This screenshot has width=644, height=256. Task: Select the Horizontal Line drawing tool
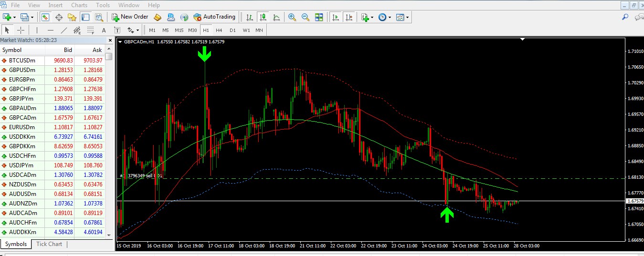(51, 30)
